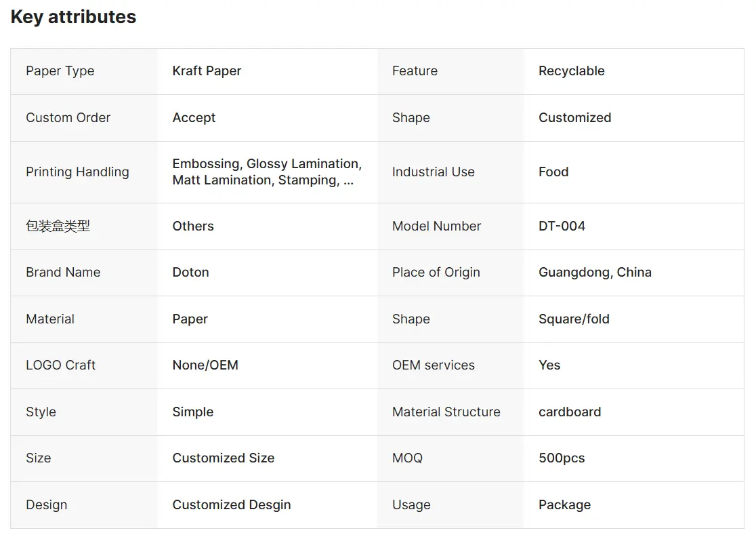Click the Square/fold shape value

click(574, 319)
